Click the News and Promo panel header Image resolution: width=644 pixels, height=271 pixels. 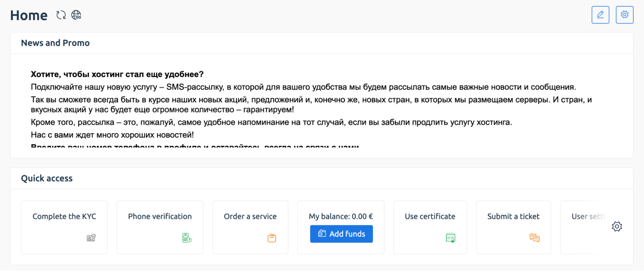tap(322, 43)
